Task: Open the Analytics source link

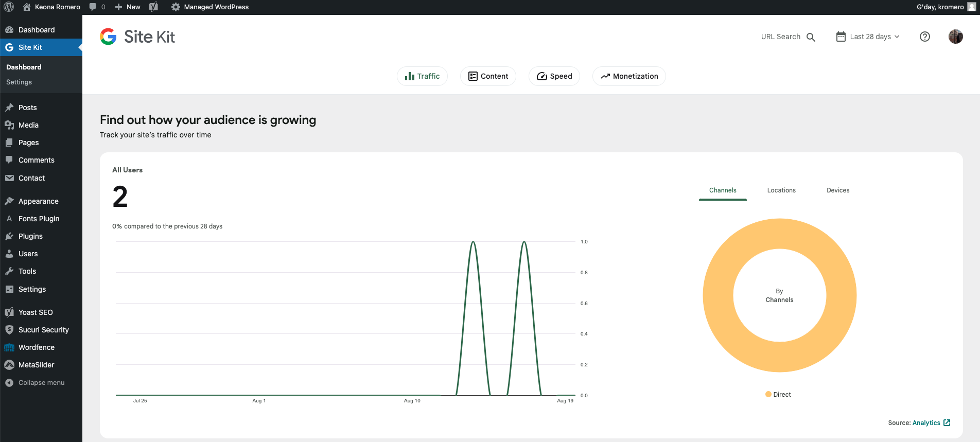Action: (x=931, y=423)
